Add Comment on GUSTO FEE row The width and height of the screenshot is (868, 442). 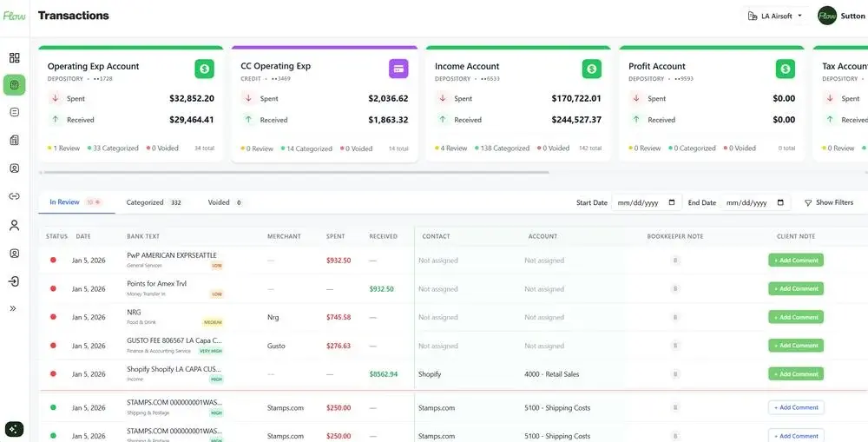[796, 346]
